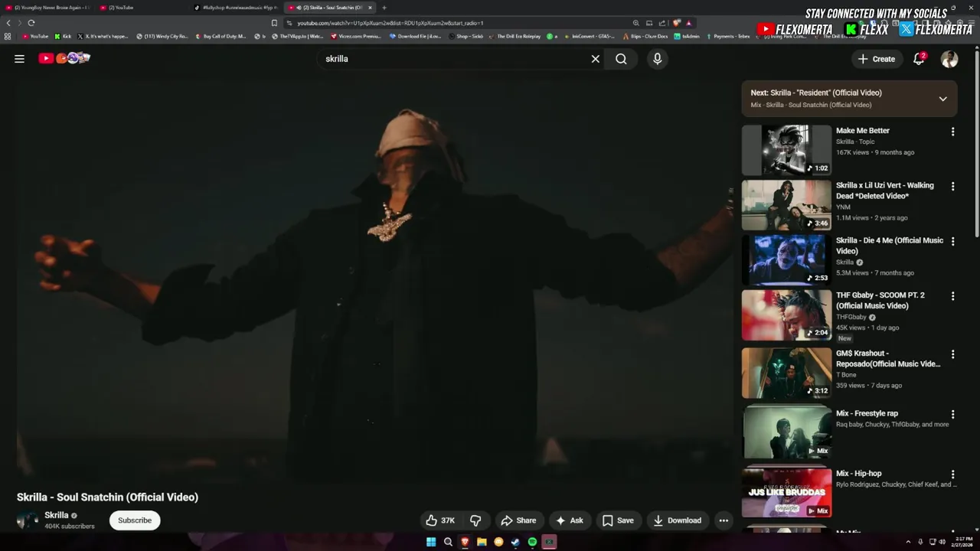Open a new browser tab

[x=384, y=8]
